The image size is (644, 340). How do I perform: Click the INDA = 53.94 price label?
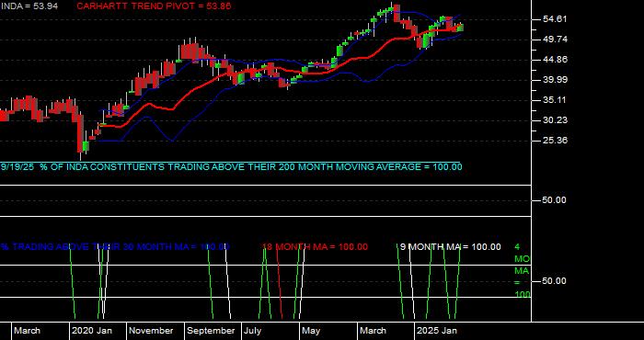coord(29,6)
